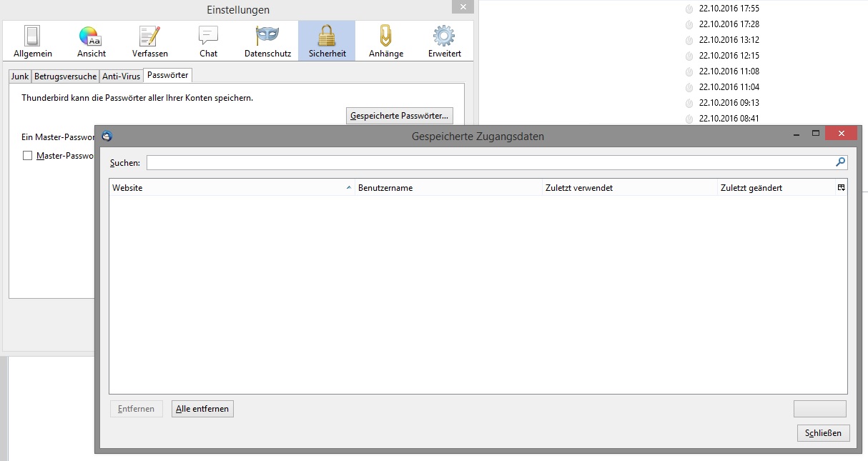
Task: Switch to the Betrugsversuche tab
Action: click(65, 76)
